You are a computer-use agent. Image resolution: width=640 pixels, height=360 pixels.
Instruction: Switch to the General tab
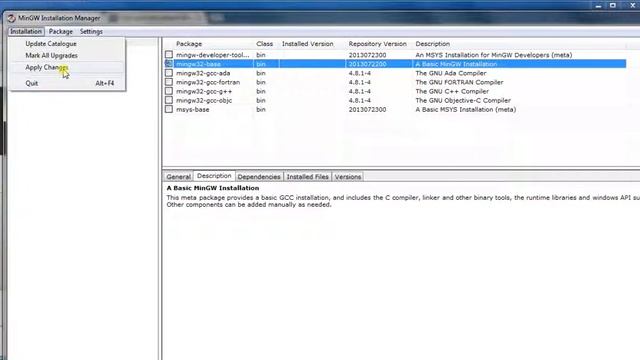click(x=178, y=177)
